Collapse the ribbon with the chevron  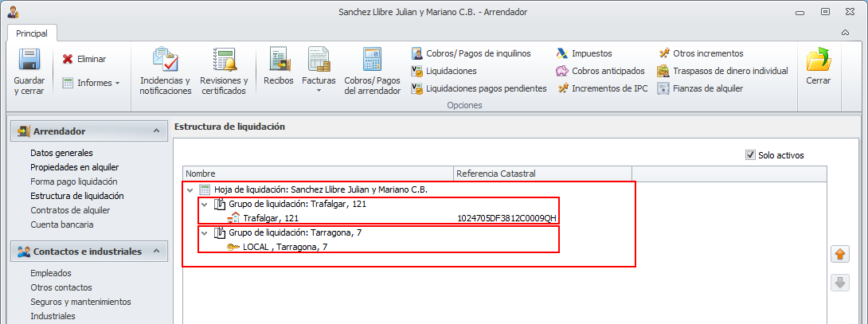845,33
